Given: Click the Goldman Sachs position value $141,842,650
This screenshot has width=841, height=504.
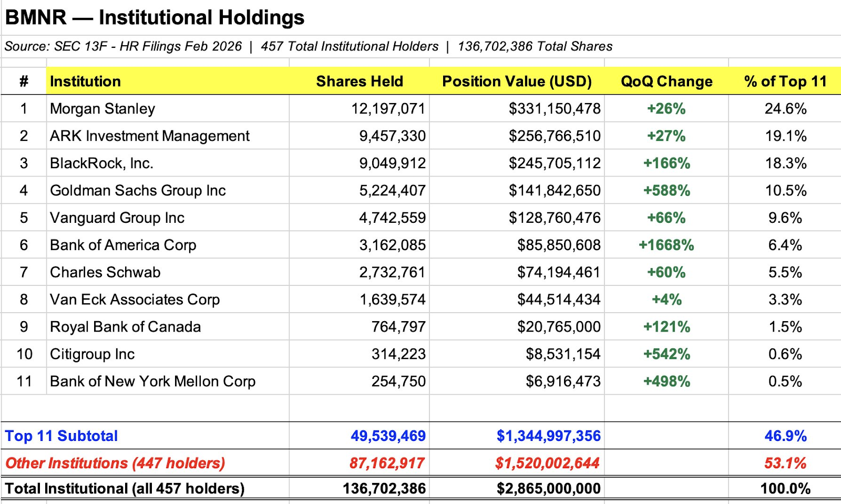Looking at the screenshot, I should click(554, 191).
